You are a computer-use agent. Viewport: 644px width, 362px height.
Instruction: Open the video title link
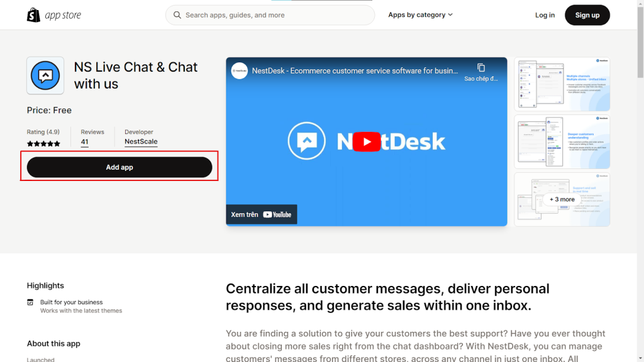coord(355,70)
